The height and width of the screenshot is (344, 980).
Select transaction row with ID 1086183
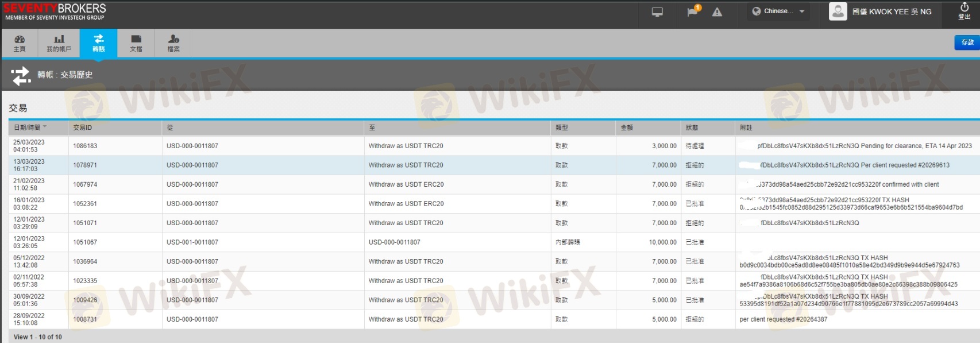click(85, 146)
